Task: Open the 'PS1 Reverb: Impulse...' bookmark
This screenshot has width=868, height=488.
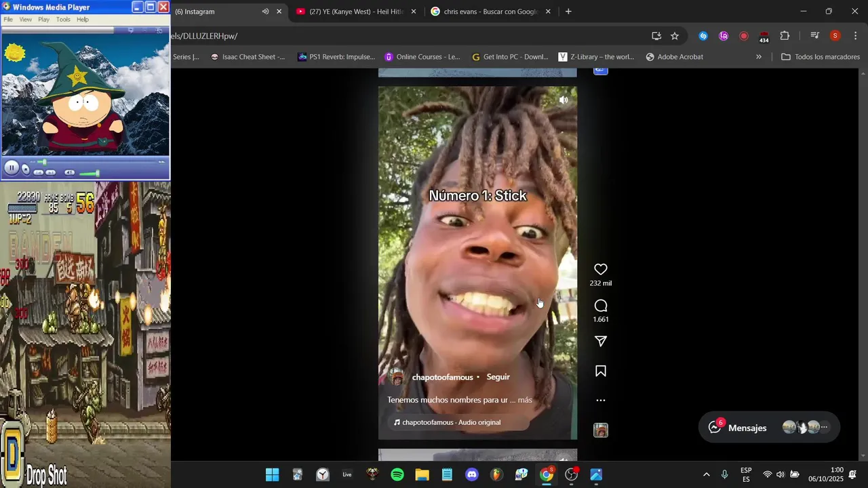Action: [x=336, y=57]
